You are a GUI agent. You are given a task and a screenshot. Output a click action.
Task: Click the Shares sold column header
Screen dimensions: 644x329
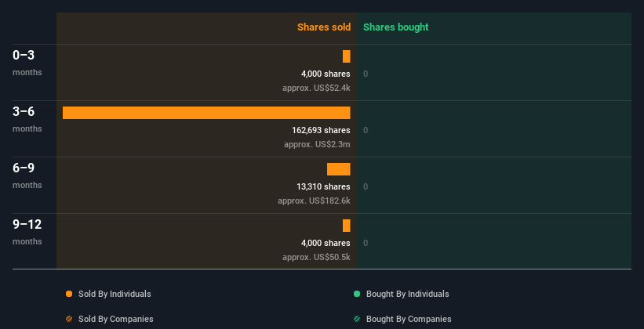pyautogui.click(x=324, y=27)
